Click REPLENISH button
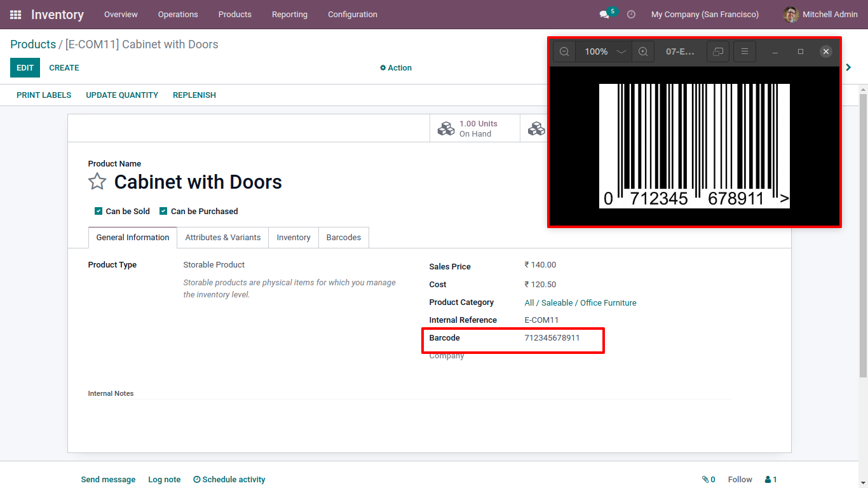 [194, 95]
